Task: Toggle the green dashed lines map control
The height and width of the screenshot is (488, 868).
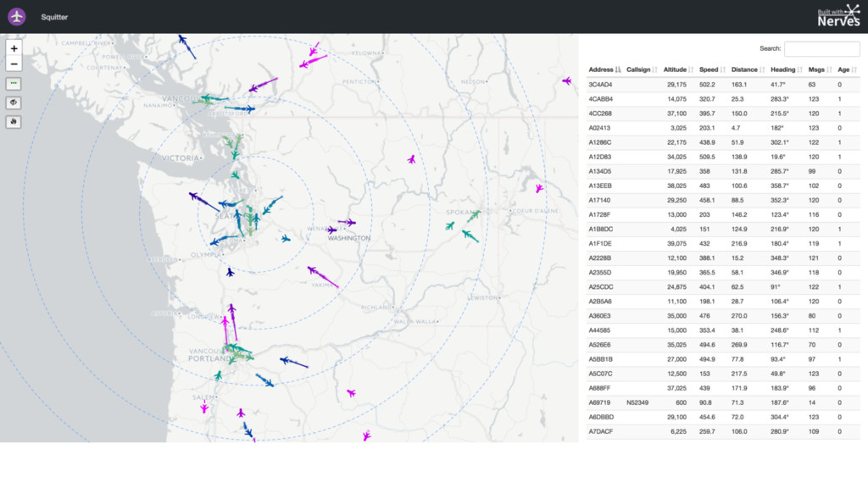Action: (14, 84)
